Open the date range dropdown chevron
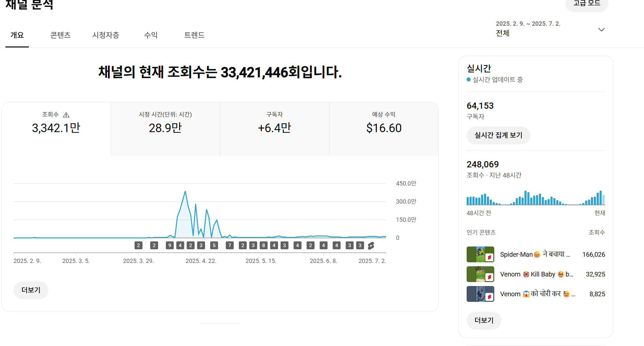 [601, 30]
